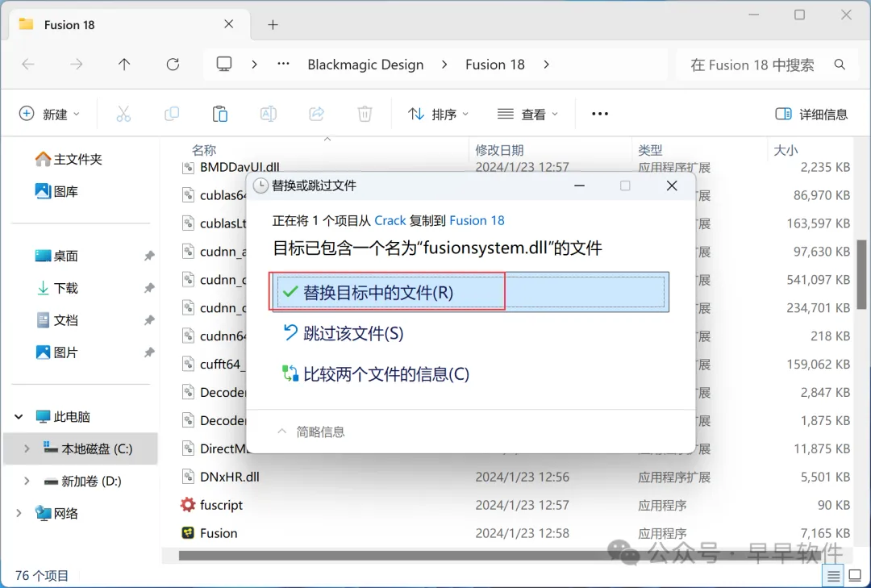Go up one folder level
The image size is (871, 588).
[124, 65]
